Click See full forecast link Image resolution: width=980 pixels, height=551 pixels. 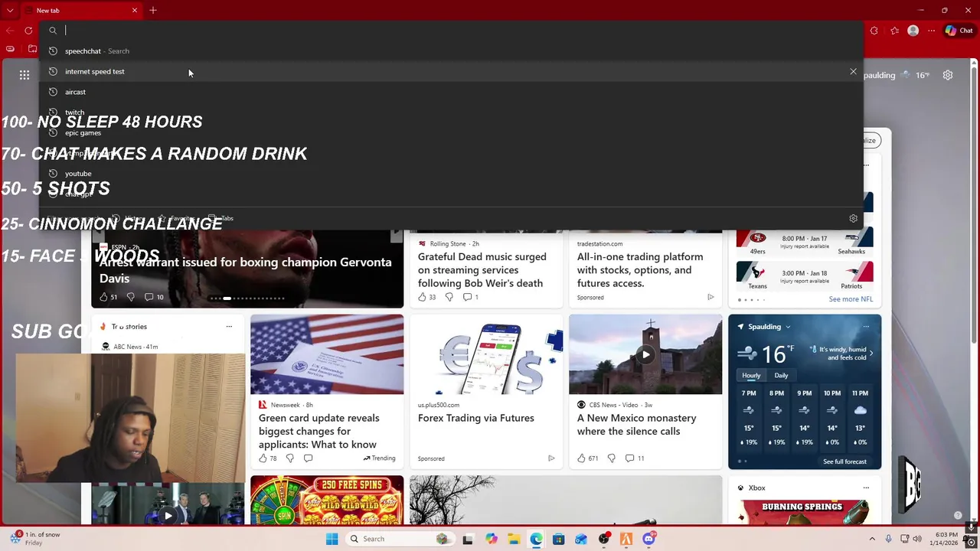pos(844,461)
